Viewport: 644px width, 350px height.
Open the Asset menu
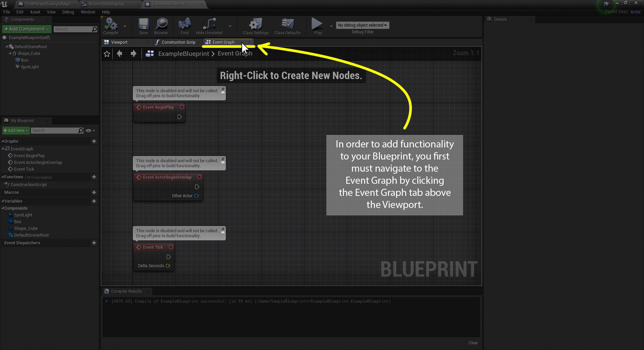click(x=35, y=12)
